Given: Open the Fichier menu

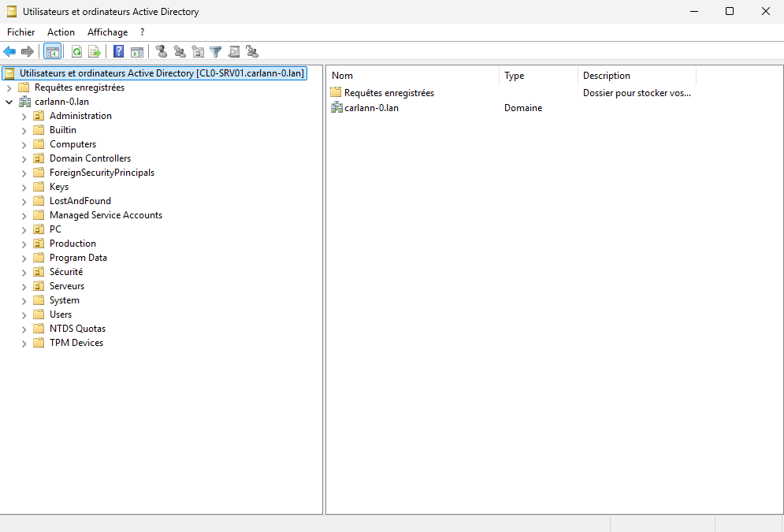Looking at the screenshot, I should click(x=21, y=32).
